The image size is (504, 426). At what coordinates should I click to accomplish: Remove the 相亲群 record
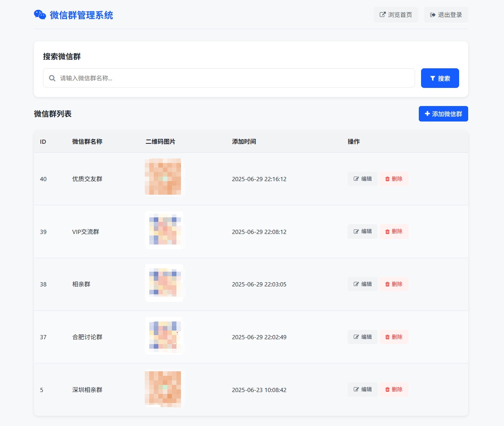[394, 284]
